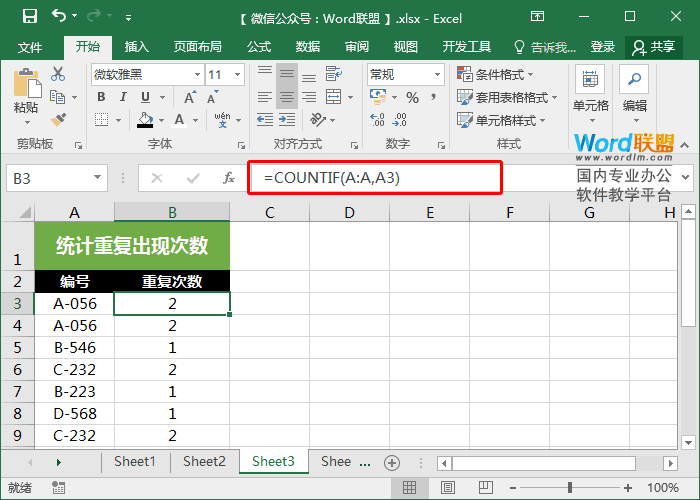Viewport: 700px width, 500px height.
Task: Click the Page Layout view icon
Action: click(x=448, y=488)
